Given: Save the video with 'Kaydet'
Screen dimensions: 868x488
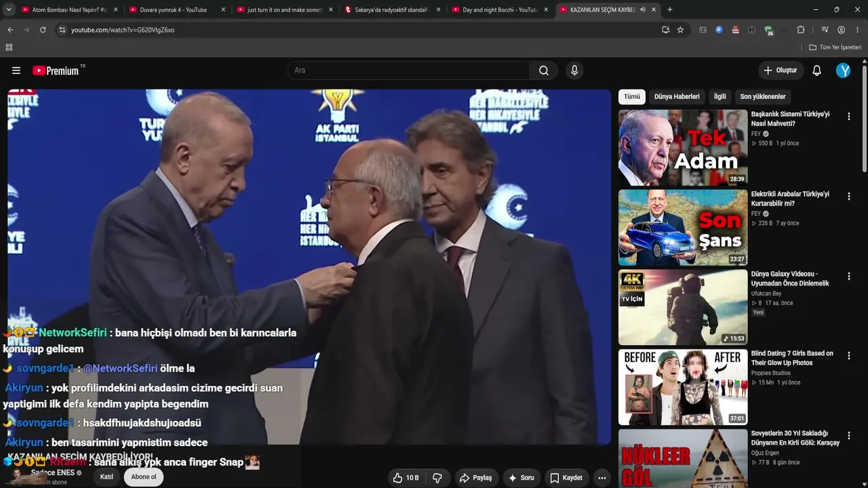Looking at the screenshot, I should [566, 478].
